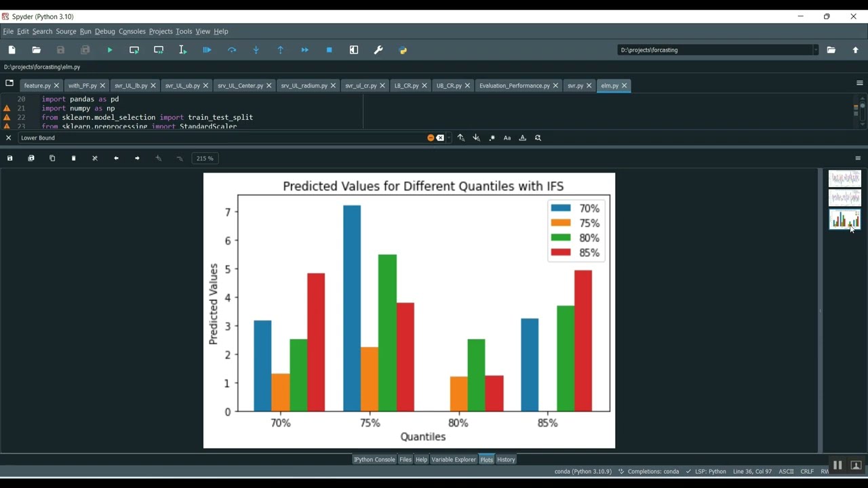Open the file browse tabs icon

(x=9, y=84)
